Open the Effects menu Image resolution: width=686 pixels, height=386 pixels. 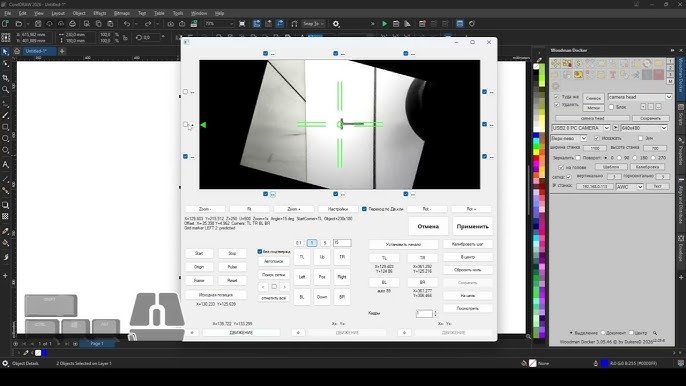(x=100, y=14)
